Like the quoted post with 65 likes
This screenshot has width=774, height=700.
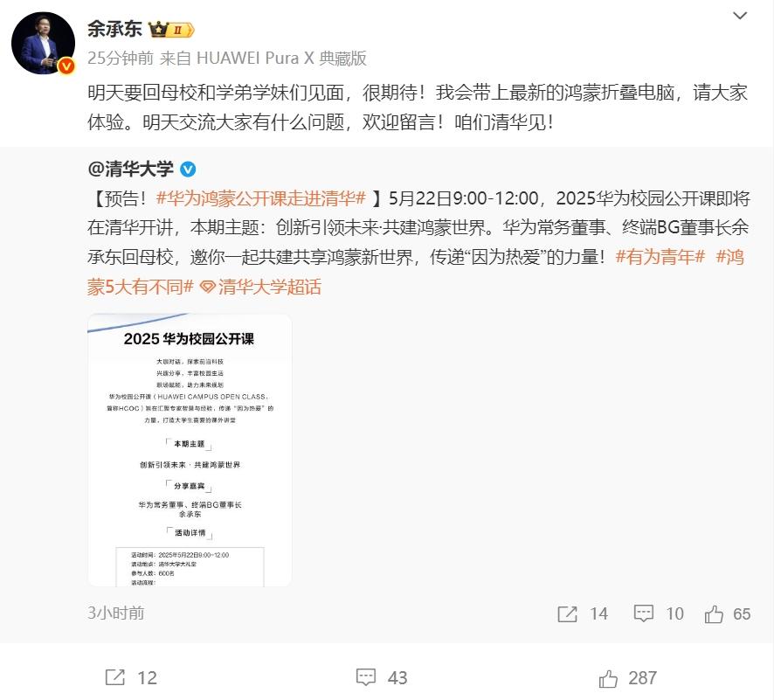[x=728, y=613]
